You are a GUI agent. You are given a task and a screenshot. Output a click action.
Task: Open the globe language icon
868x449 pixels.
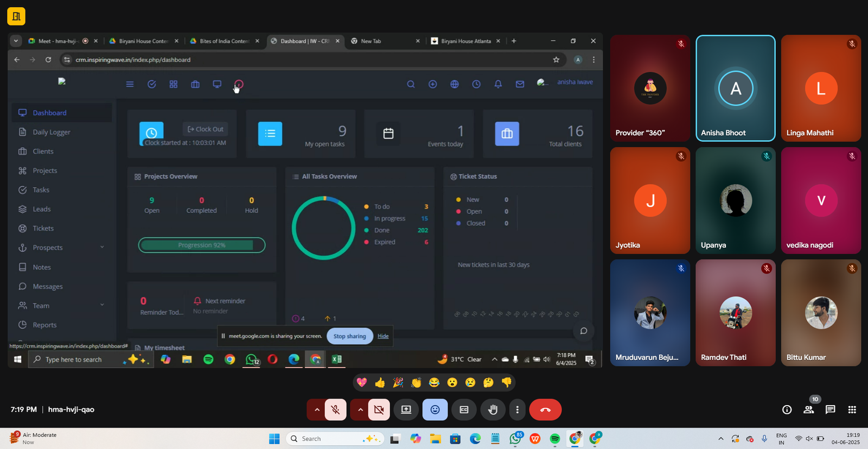pos(455,84)
